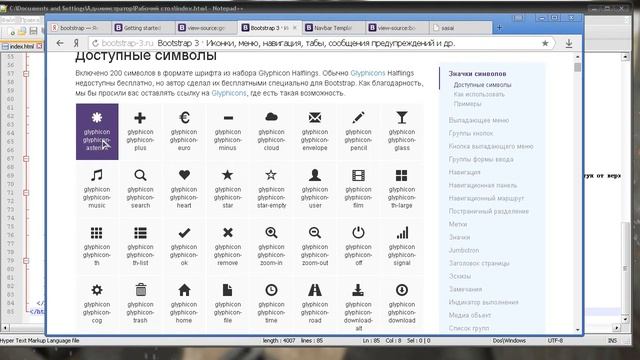
Task: Open a new browser tab with plus
Action: pos(499,28)
